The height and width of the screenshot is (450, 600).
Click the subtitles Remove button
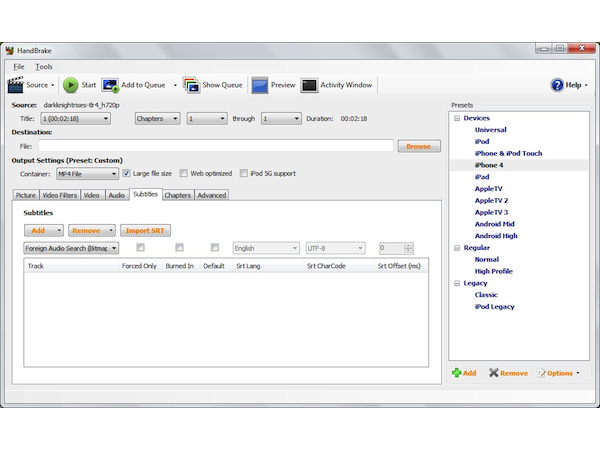91,231
